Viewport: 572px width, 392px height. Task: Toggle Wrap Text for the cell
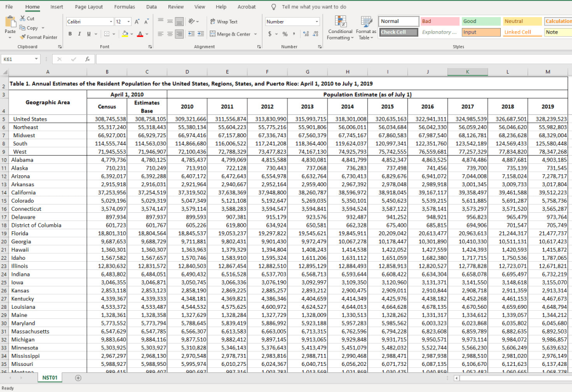point(224,22)
